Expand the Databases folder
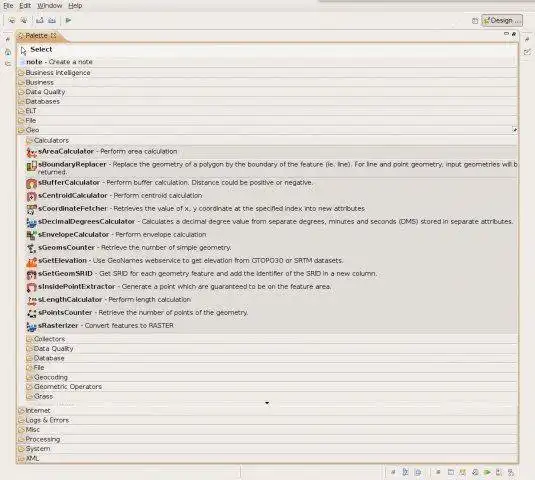The width and height of the screenshot is (535, 480). coord(268,101)
